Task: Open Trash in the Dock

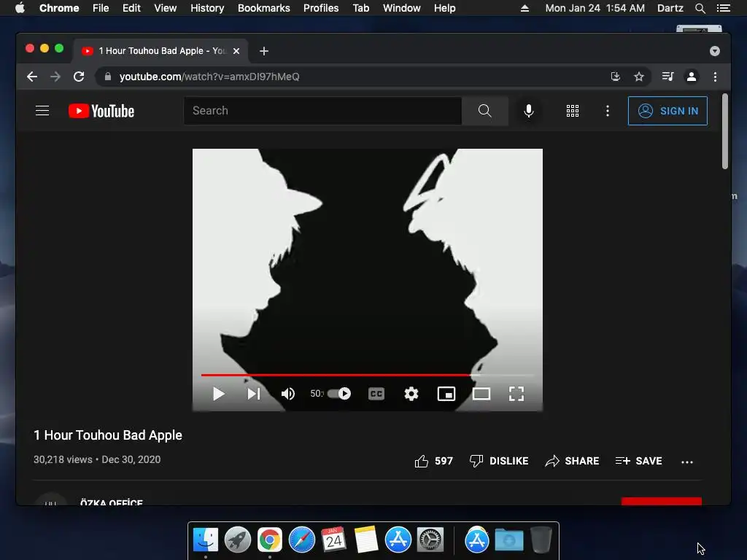Action: (541, 540)
